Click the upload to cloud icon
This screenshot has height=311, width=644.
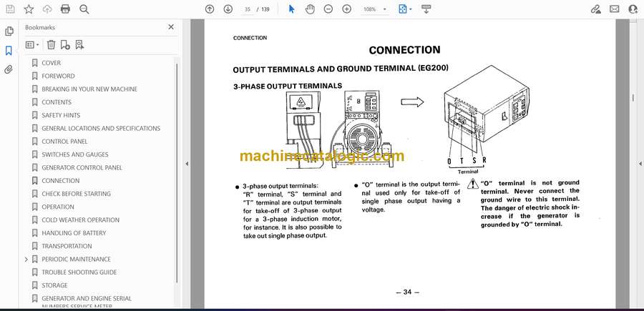tap(47, 9)
